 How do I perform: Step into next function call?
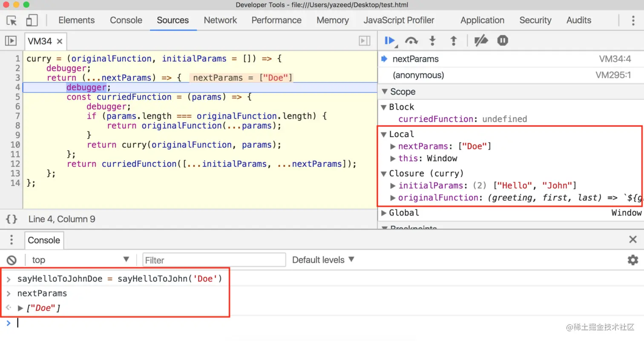432,41
